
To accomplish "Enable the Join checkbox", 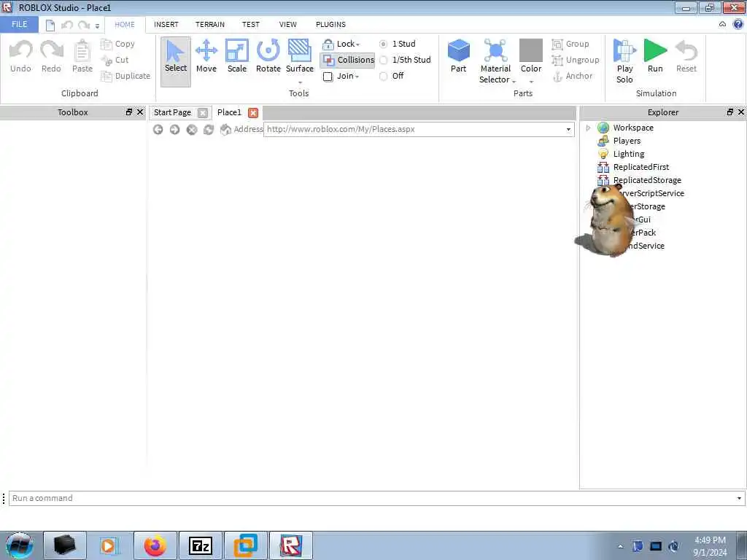I will 328,76.
